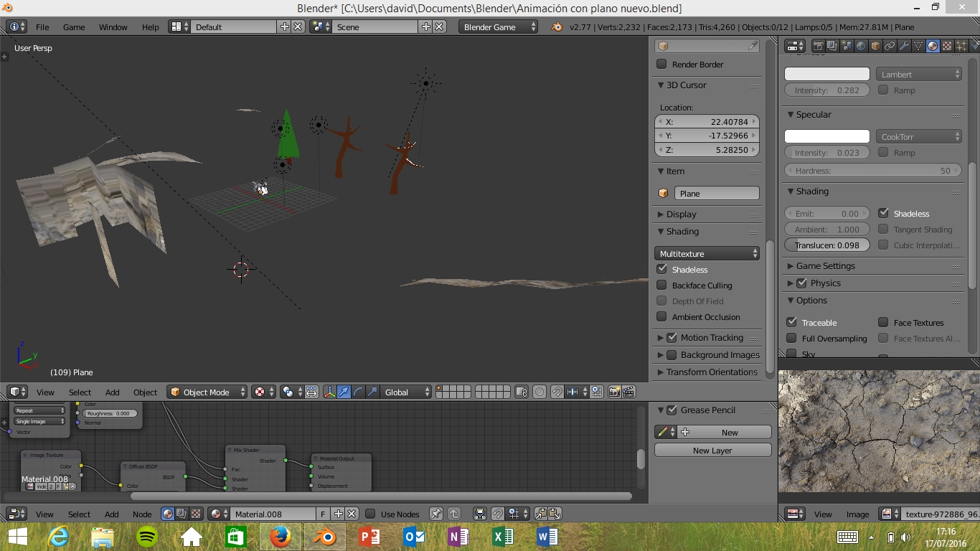Switch to the Modifiers tab (wrench icon)

click(x=904, y=46)
